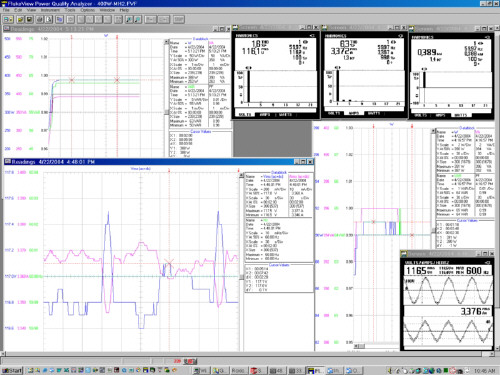Click the wide toolbar button after the zoom icons

[x=151, y=20]
